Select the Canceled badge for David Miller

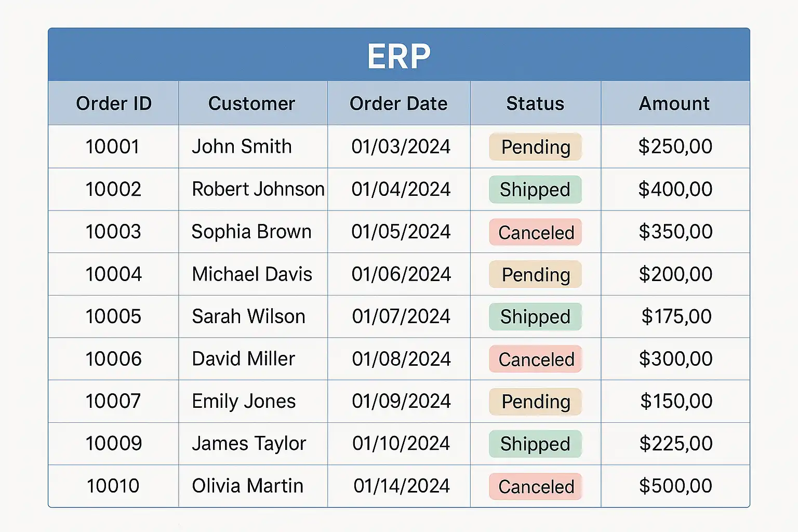click(x=536, y=359)
